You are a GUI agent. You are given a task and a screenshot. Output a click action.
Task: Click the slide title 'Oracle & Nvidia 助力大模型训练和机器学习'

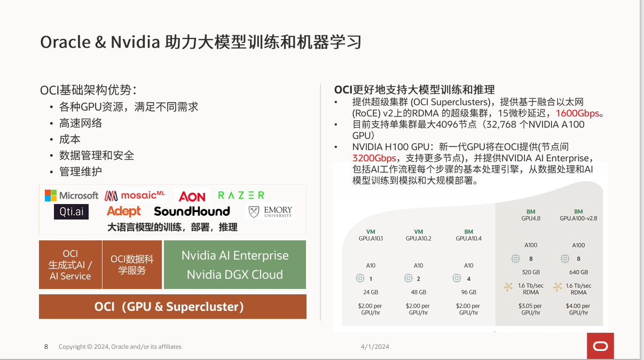201,42
